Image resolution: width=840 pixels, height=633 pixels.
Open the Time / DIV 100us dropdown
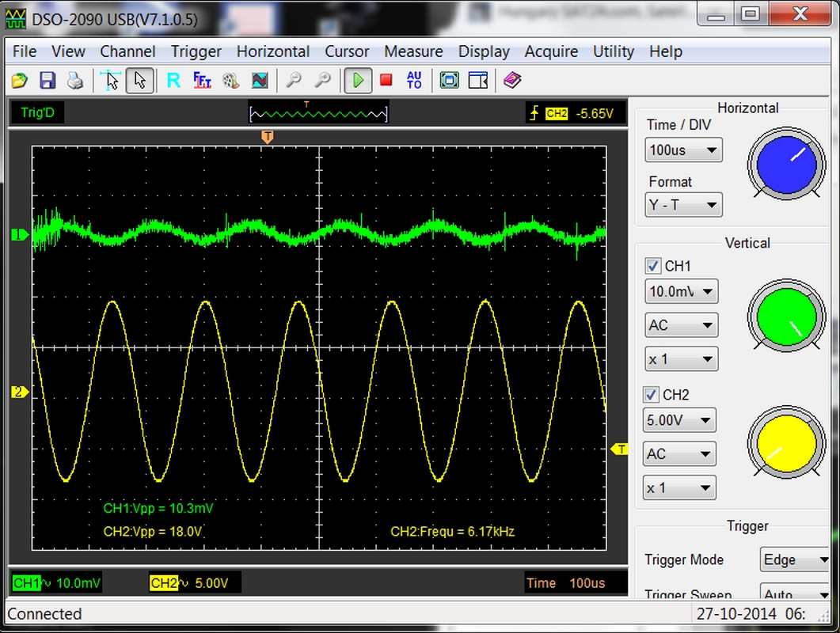[x=683, y=150]
